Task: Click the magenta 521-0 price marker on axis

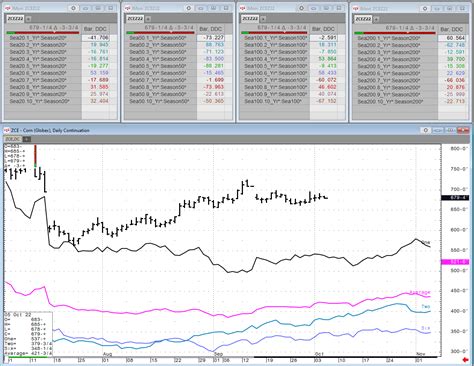Action: pyautogui.click(x=455, y=262)
